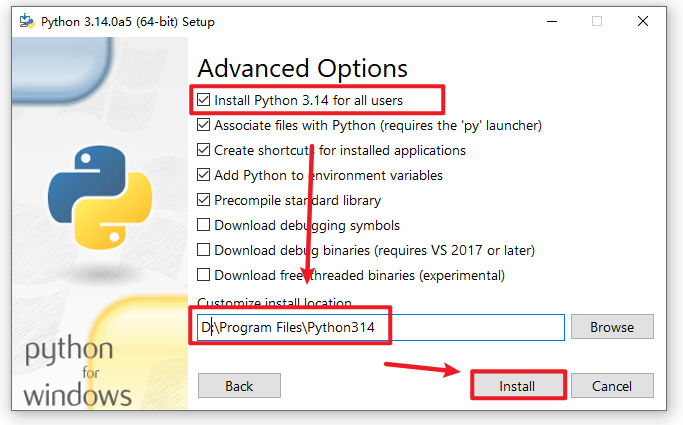The height and width of the screenshot is (425, 683).
Task: Enable Download debugging symbols
Action: [205, 225]
